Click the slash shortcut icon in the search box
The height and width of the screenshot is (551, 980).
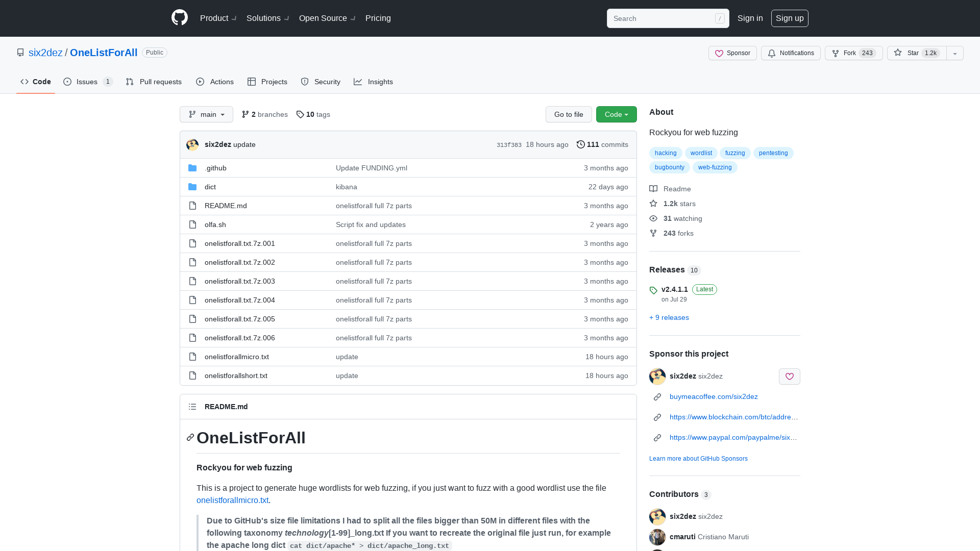[720, 18]
